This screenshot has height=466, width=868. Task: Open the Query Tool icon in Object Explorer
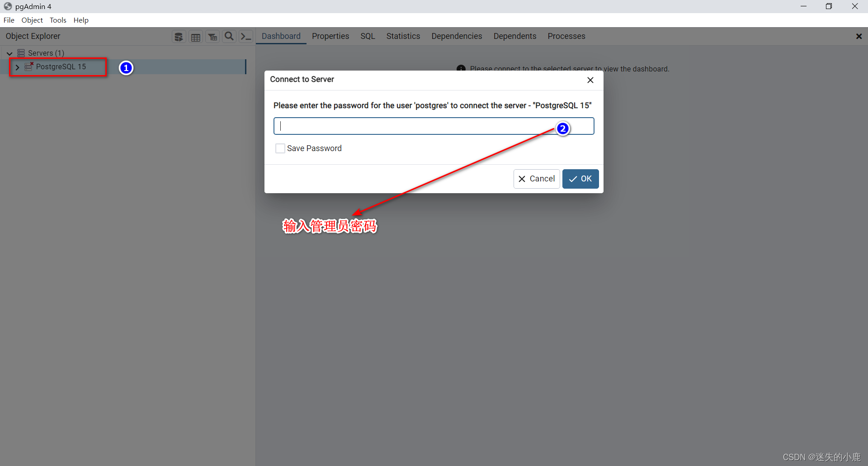(179, 37)
